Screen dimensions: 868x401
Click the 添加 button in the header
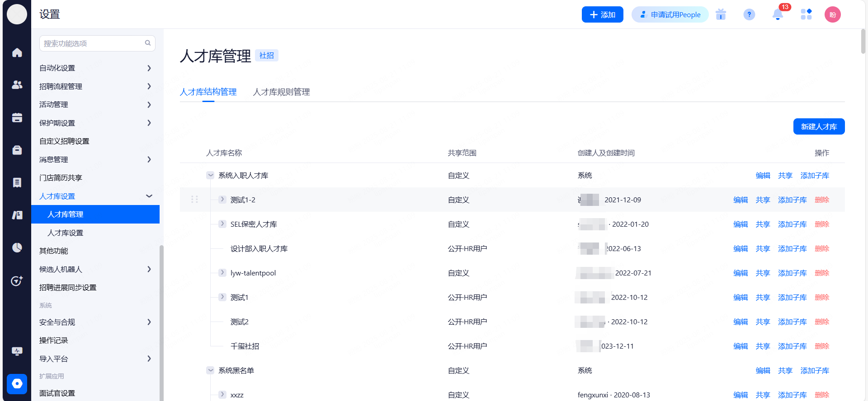click(602, 15)
